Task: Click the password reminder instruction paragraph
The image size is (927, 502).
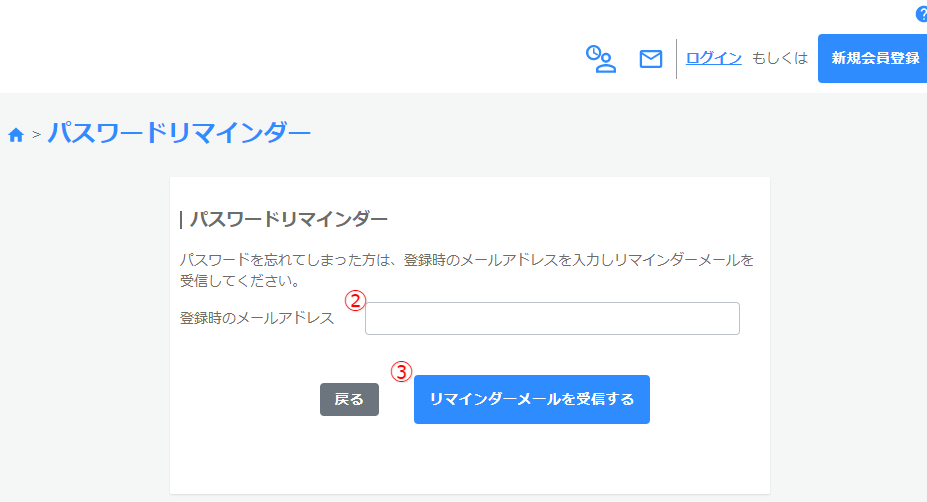Action: pos(465,270)
